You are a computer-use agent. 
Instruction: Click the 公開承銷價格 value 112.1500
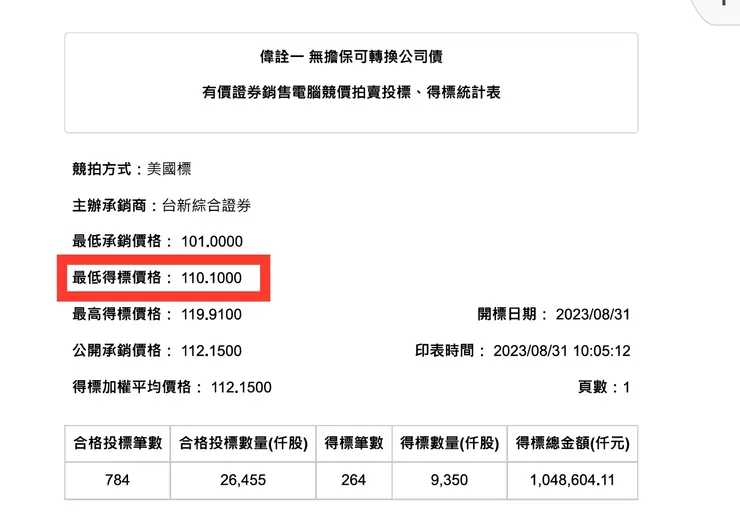coord(211,351)
